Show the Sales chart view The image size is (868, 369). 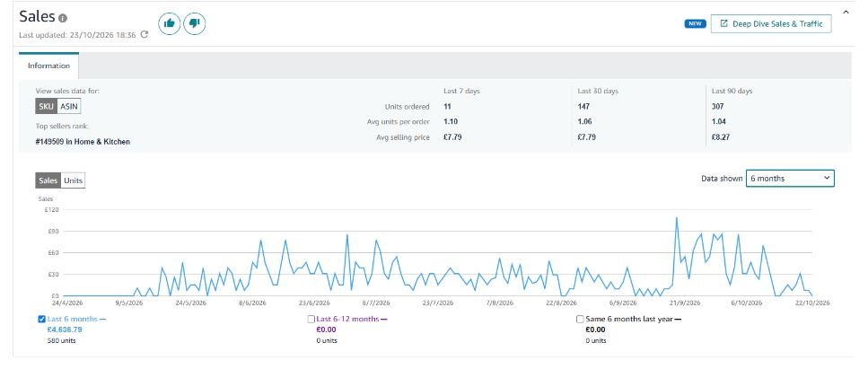48,180
